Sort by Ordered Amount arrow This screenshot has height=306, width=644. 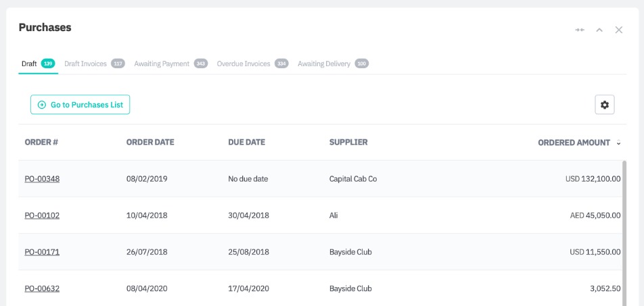(619, 143)
